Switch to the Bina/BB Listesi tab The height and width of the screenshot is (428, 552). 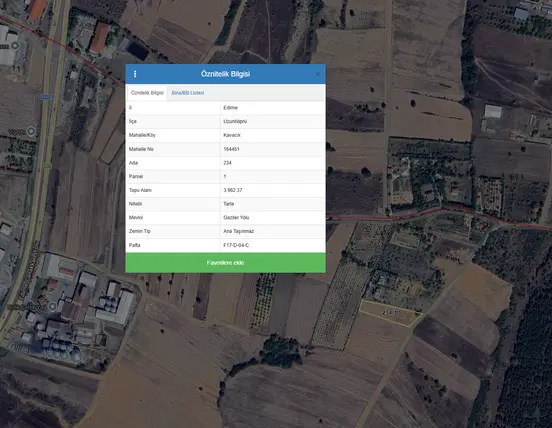[188, 93]
